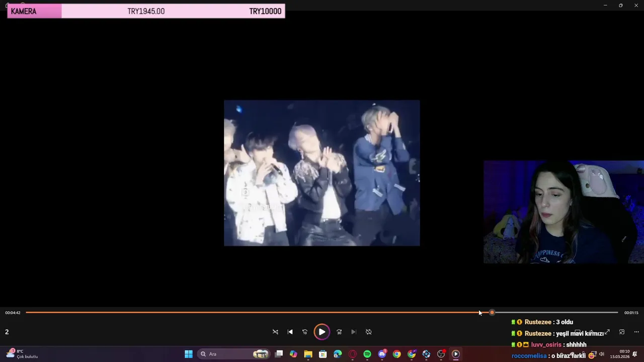Open Task View from the taskbar
The image size is (644, 362).
279,354
